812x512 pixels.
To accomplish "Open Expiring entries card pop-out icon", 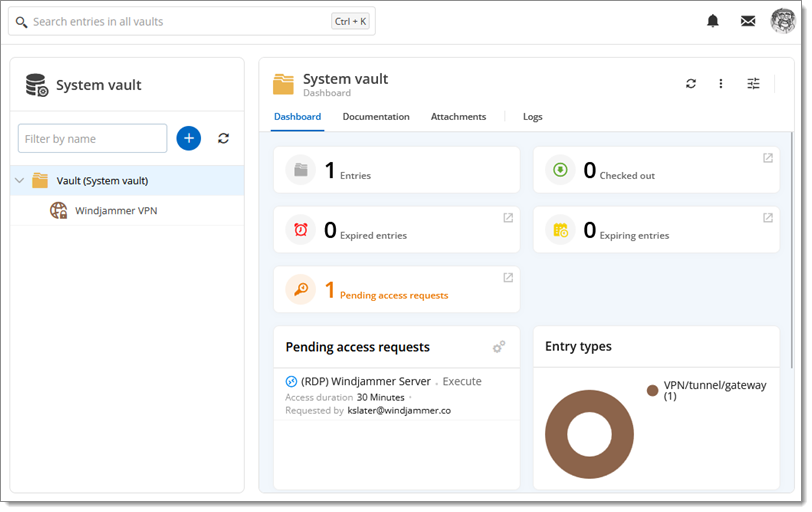I will coord(768,218).
